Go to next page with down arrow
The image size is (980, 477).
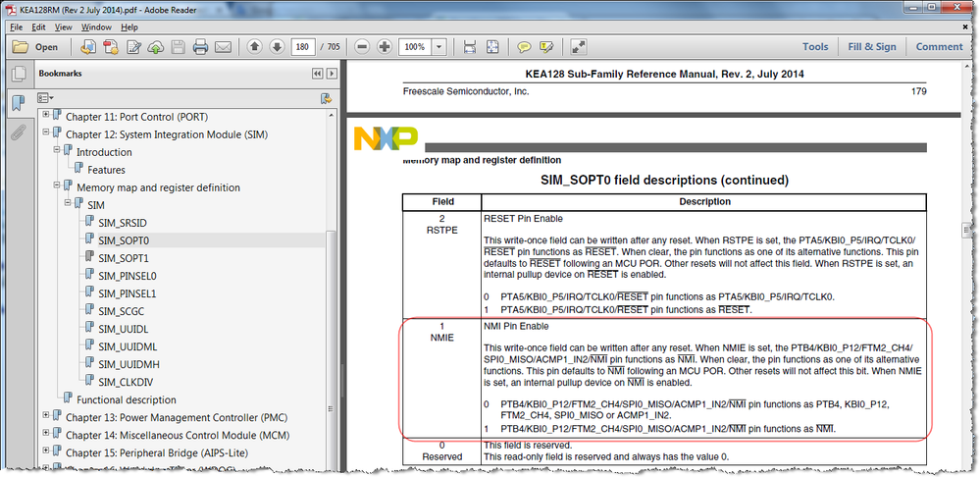277,47
